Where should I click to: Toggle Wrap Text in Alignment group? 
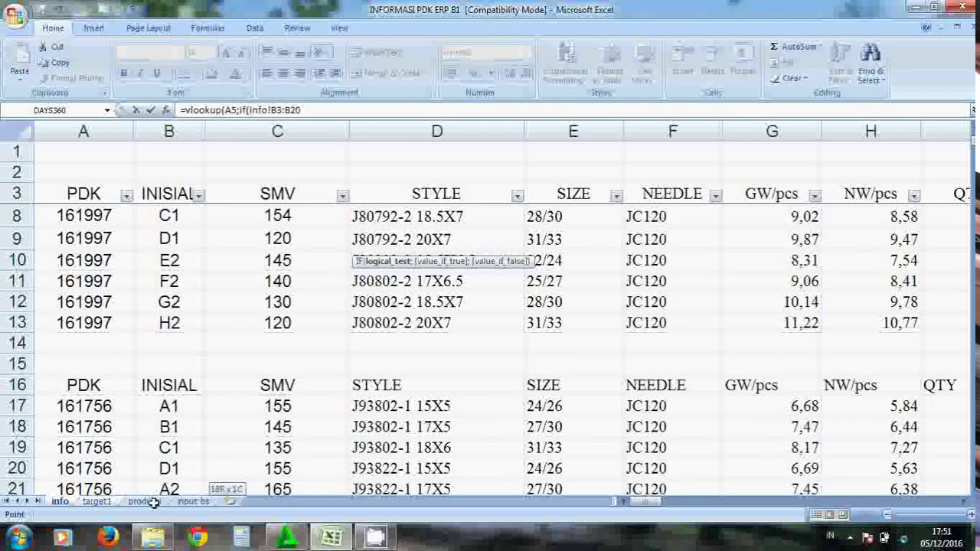[377, 53]
